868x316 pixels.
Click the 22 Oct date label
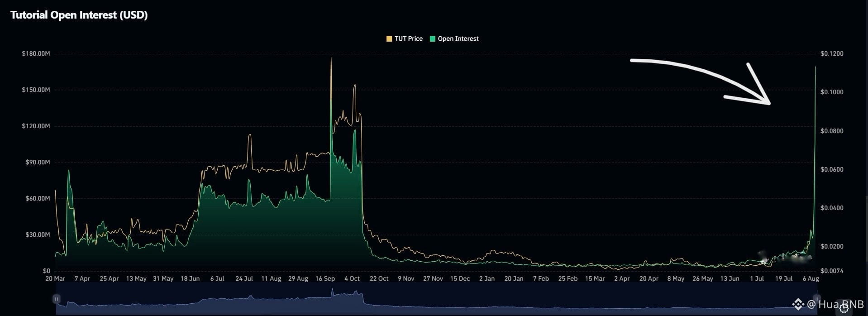(379, 279)
